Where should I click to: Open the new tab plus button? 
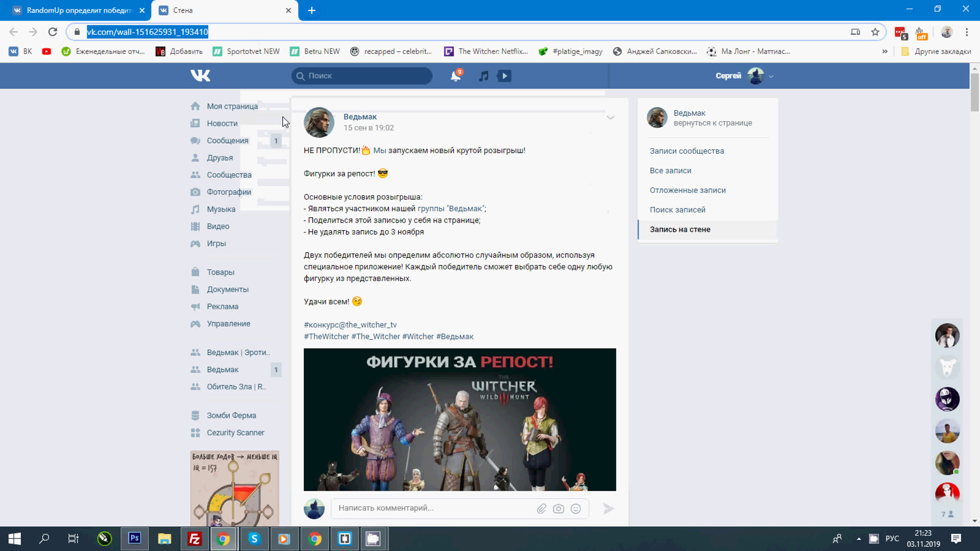312,10
